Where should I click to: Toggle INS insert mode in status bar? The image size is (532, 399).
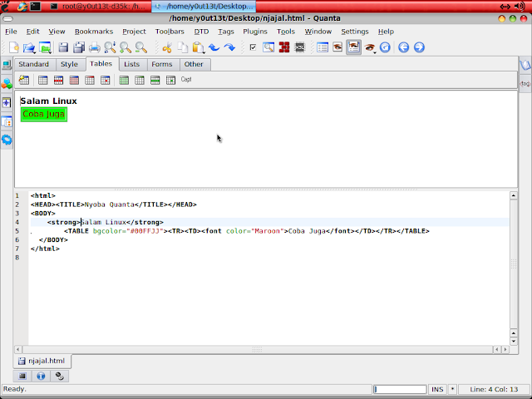[437, 389]
